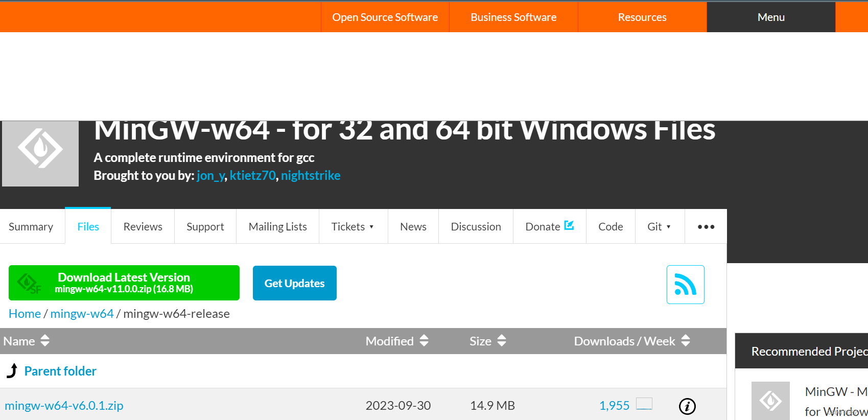This screenshot has width=868, height=420.
Task: Click the dark Menu button
Action: (771, 17)
